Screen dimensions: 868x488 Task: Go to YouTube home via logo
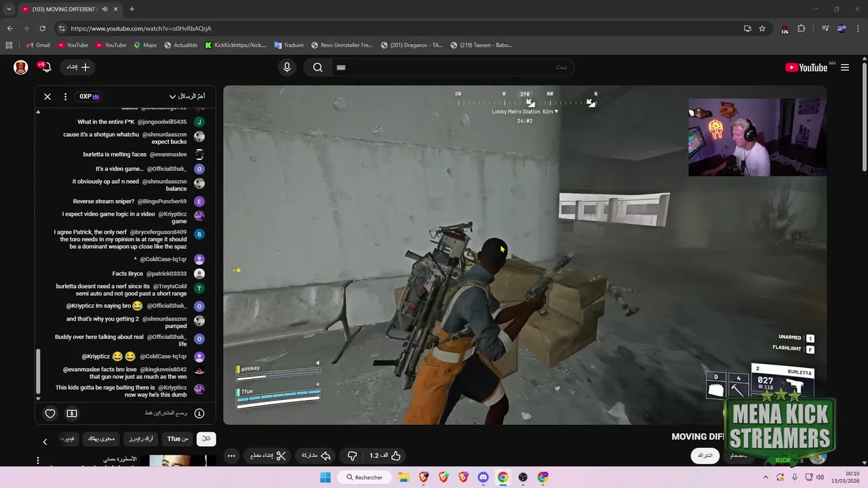[x=806, y=67]
